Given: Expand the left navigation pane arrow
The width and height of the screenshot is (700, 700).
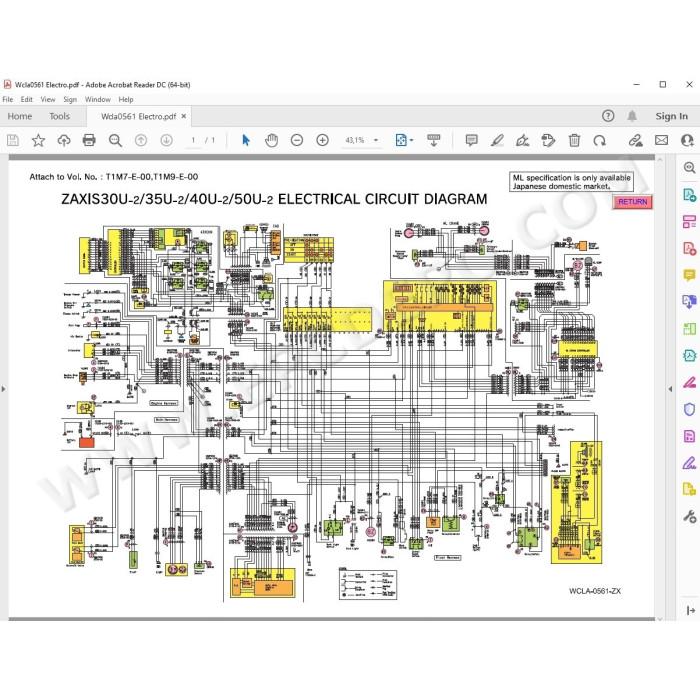Looking at the screenshot, I should tap(4, 389).
